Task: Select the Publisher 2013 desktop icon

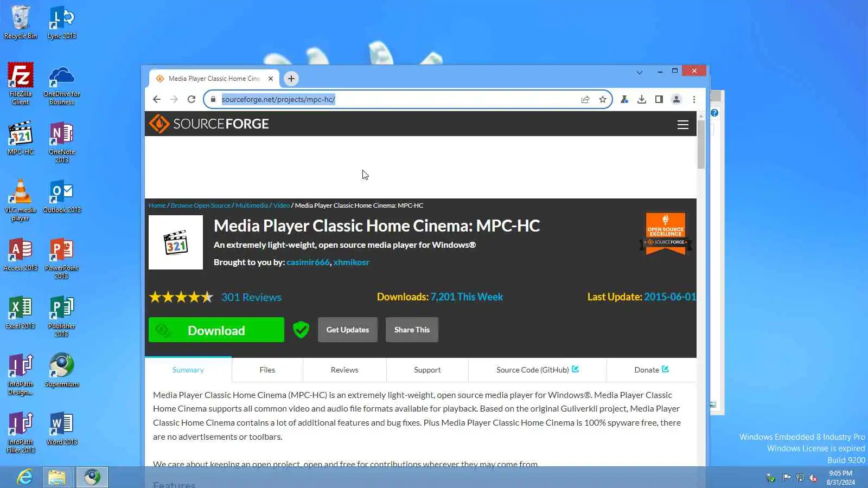Action: click(x=62, y=316)
